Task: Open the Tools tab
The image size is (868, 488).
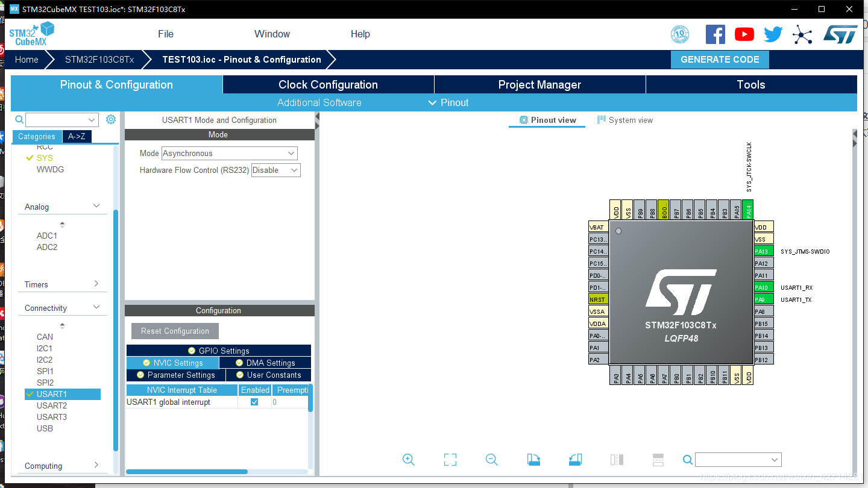Action: 751,84
